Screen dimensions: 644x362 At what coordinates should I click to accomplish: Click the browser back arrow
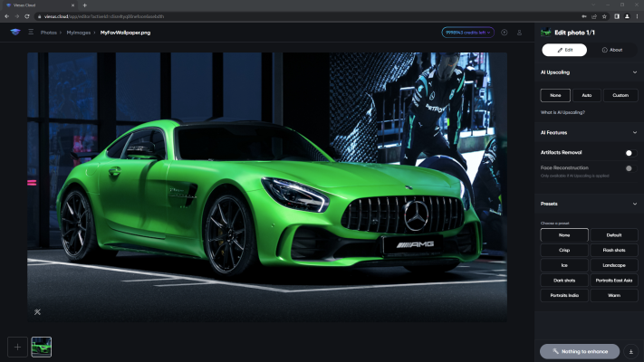pos(7,16)
